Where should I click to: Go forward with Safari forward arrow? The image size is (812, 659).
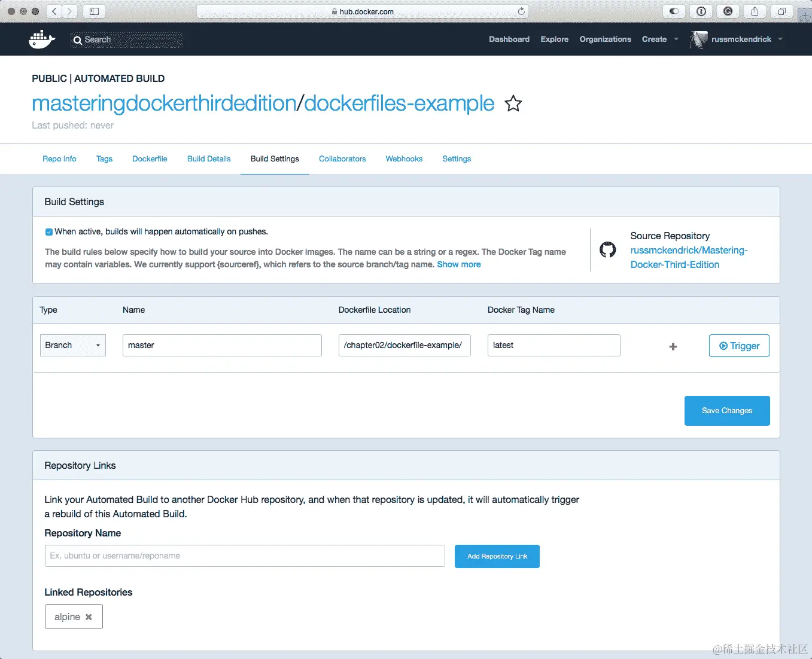tap(70, 11)
